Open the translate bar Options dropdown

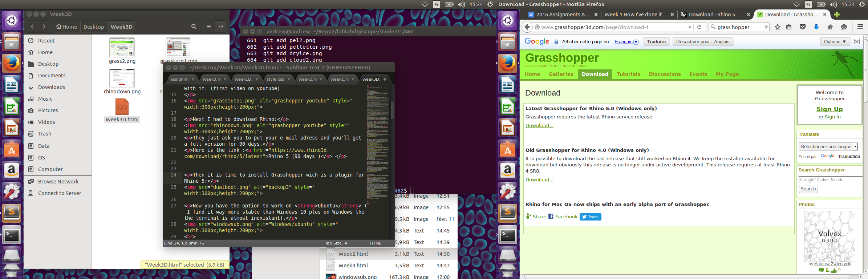click(x=835, y=41)
